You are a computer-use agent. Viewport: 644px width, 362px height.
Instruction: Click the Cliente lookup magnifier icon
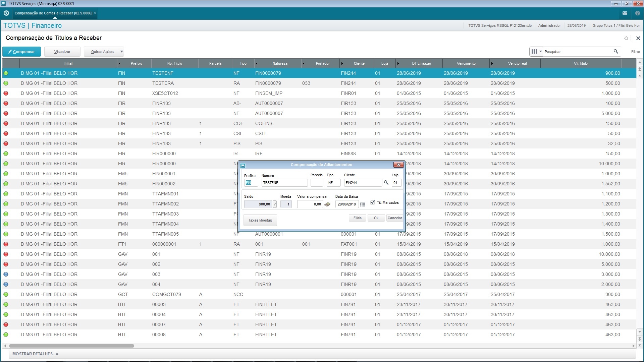point(386,183)
